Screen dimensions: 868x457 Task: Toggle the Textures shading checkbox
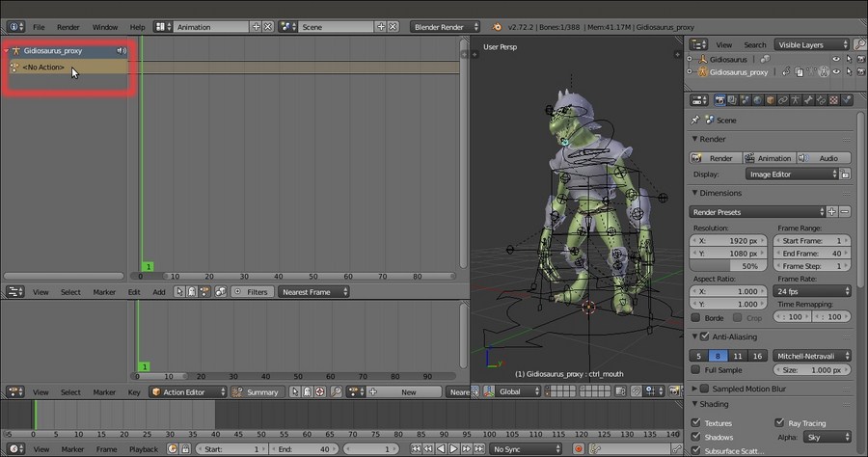(x=695, y=422)
